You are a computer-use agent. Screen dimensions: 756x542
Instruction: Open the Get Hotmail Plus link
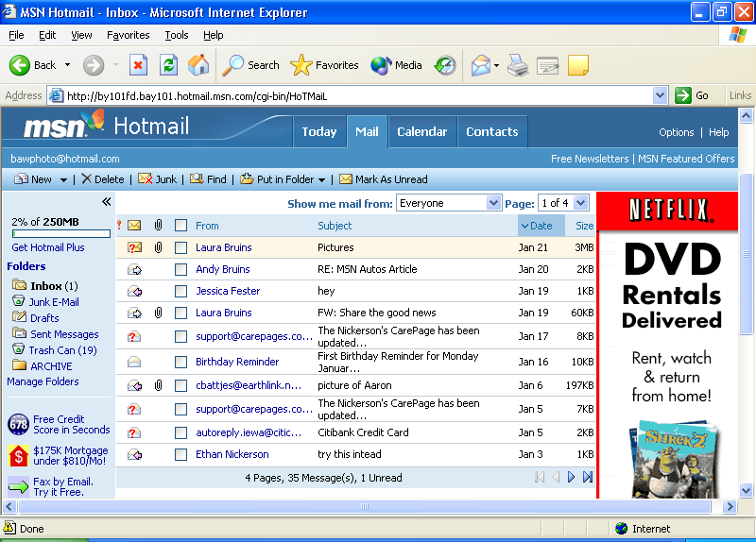click(x=48, y=247)
